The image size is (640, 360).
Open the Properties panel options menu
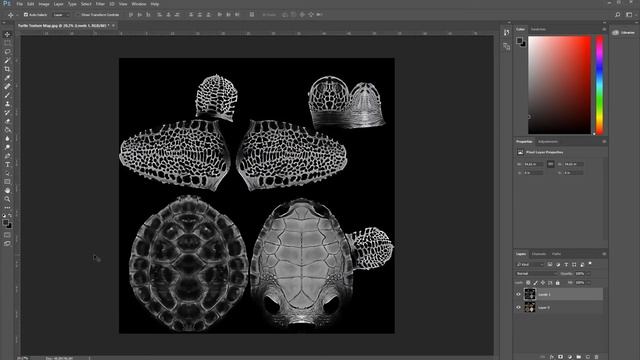click(604, 142)
